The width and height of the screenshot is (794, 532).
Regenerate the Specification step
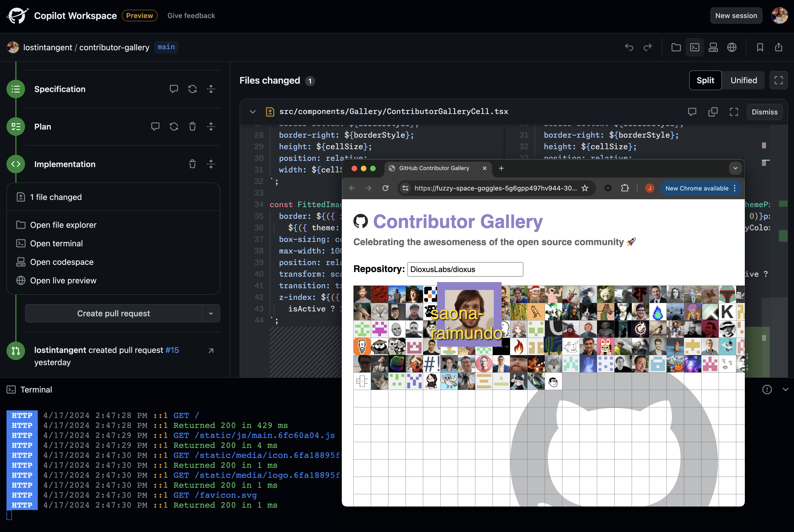coord(192,89)
